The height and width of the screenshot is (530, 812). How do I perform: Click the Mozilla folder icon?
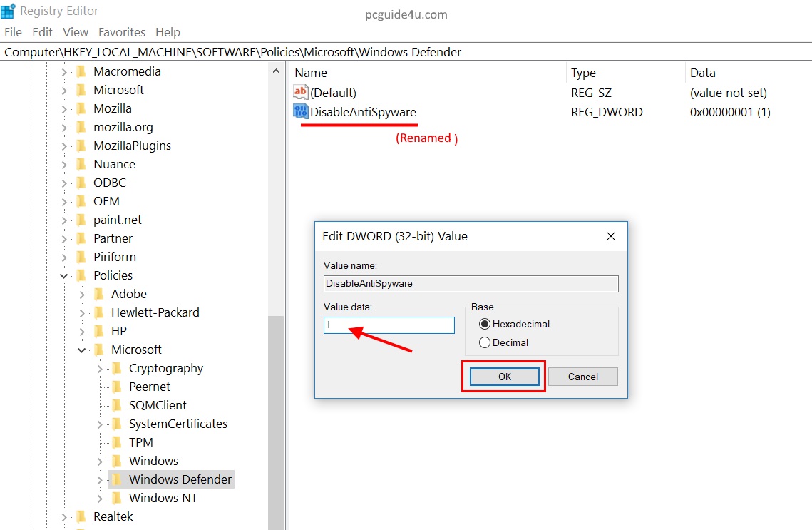point(81,108)
